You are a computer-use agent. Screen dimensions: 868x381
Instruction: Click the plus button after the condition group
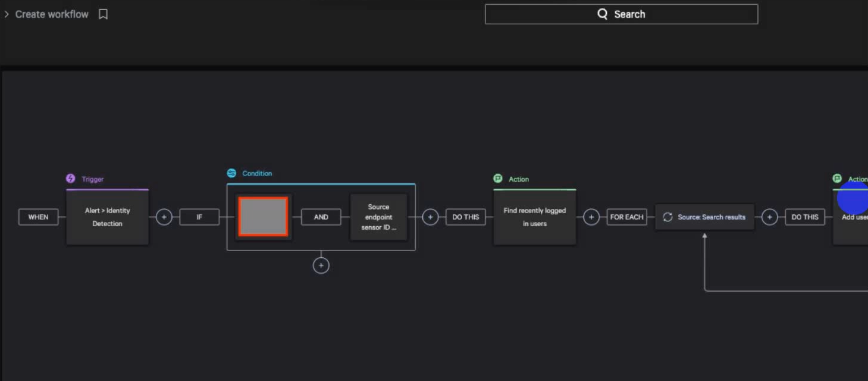click(x=430, y=217)
